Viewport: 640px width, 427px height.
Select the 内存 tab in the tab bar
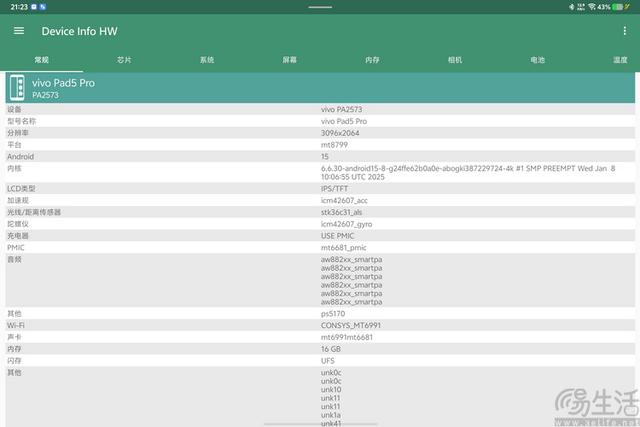coord(372,60)
